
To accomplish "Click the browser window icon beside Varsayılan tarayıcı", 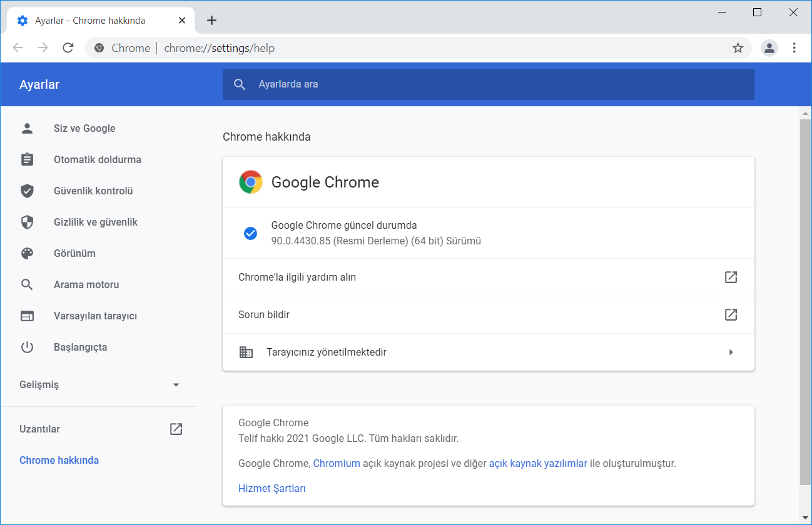I will (x=27, y=316).
